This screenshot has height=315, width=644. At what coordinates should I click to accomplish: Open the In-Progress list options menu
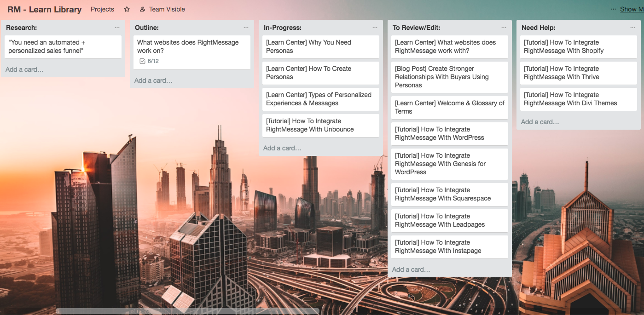375,28
